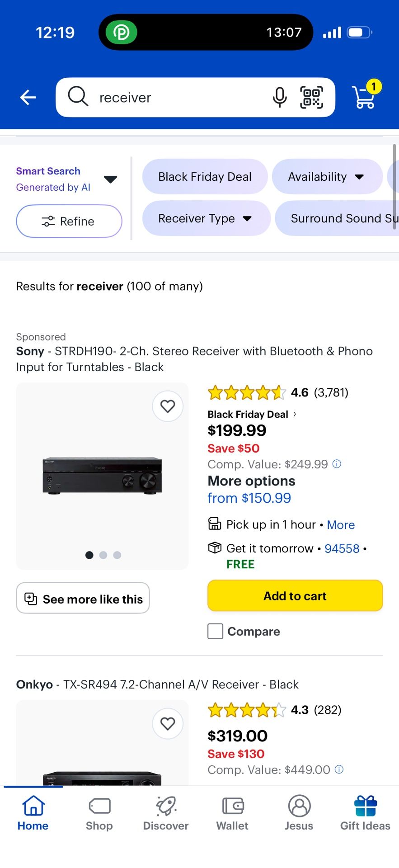
Task: View Comp. Value info for the Sony receiver
Action: tap(336, 464)
